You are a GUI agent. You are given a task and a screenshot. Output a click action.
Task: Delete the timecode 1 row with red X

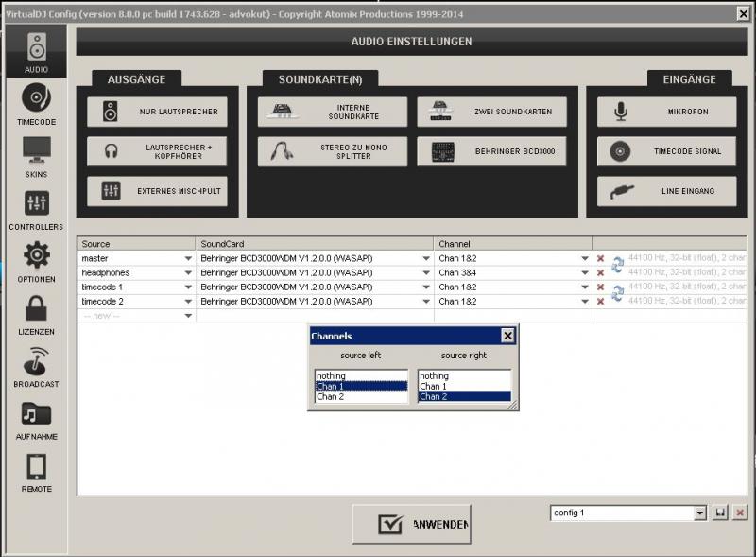600,287
